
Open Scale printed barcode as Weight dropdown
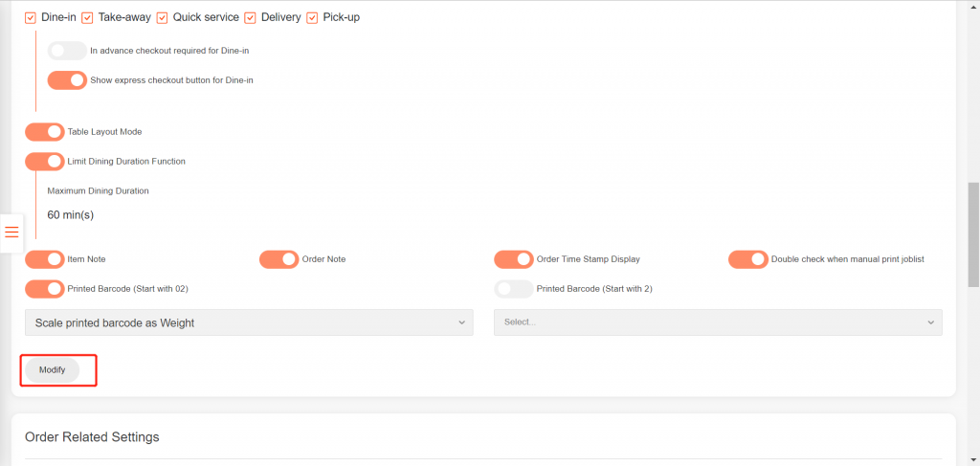(249, 322)
